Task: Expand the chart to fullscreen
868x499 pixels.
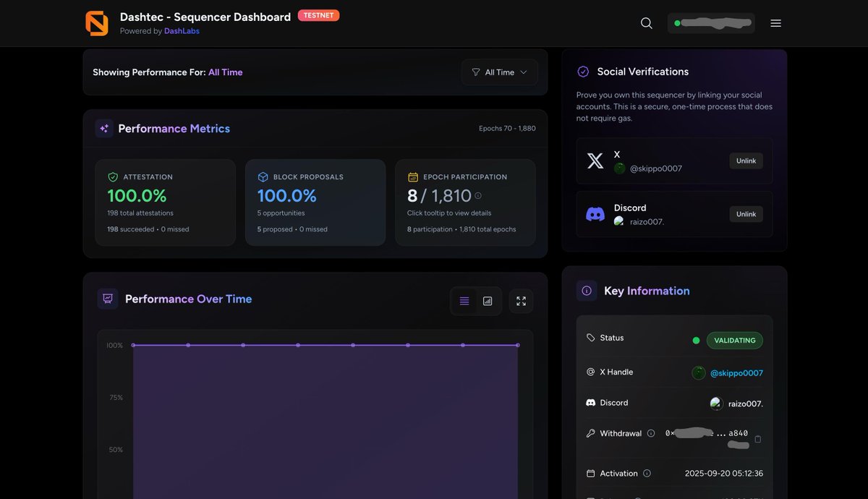Action: pos(521,301)
